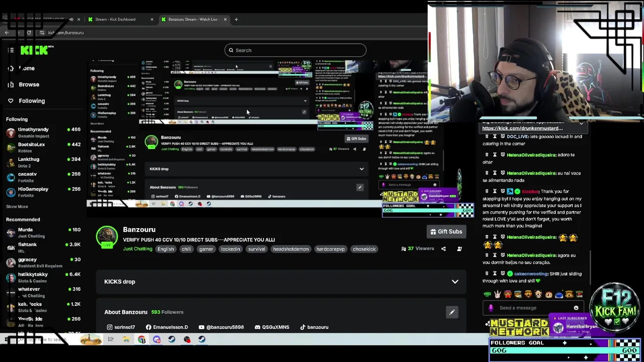Open File Explorer from the taskbar
Screen dimensions: 644x362
(x=126, y=339)
